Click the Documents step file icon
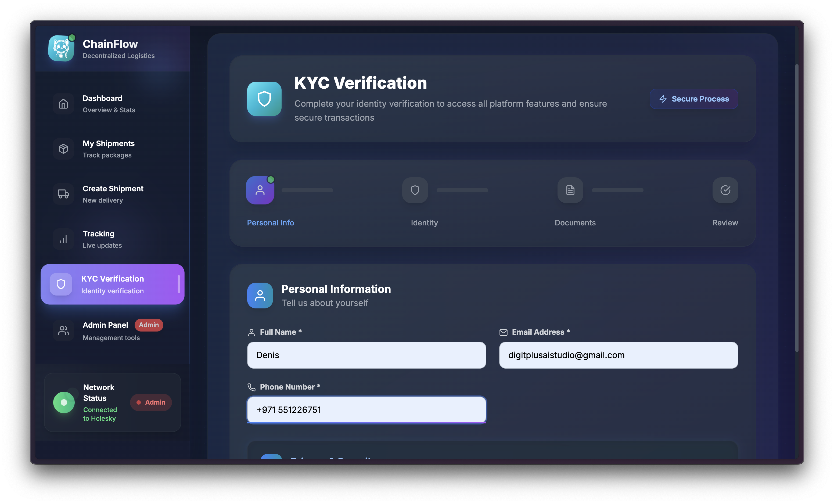Image resolution: width=834 pixels, height=504 pixels. pyautogui.click(x=570, y=190)
